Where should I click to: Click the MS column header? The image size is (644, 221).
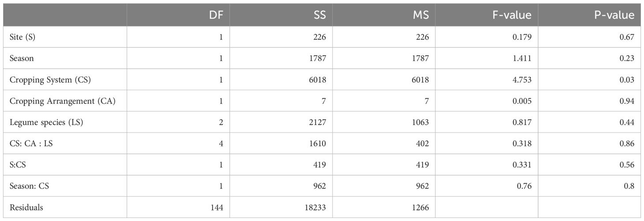tap(422, 15)
